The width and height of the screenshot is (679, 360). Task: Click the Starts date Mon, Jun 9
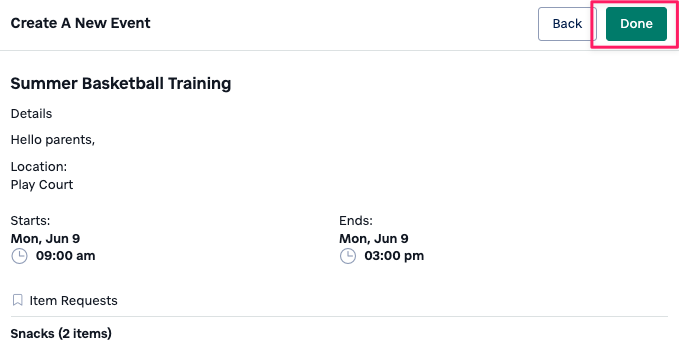coord(45,239)
